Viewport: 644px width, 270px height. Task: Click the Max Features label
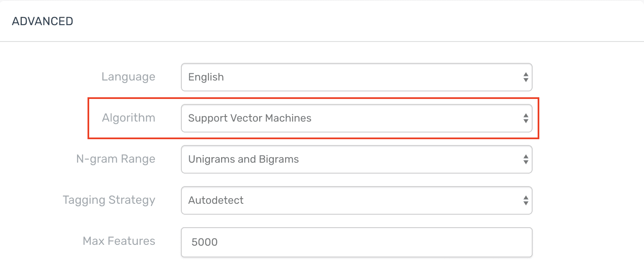click(x=119, y=241)
